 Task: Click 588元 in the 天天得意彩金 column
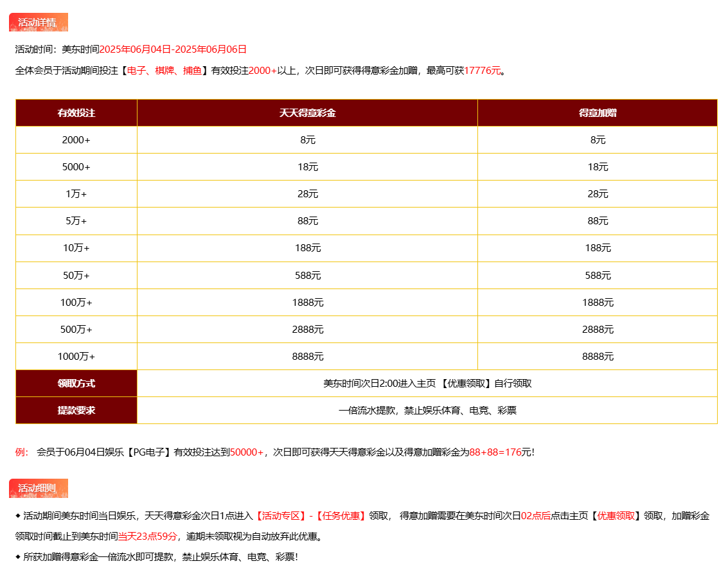[307, 276]
